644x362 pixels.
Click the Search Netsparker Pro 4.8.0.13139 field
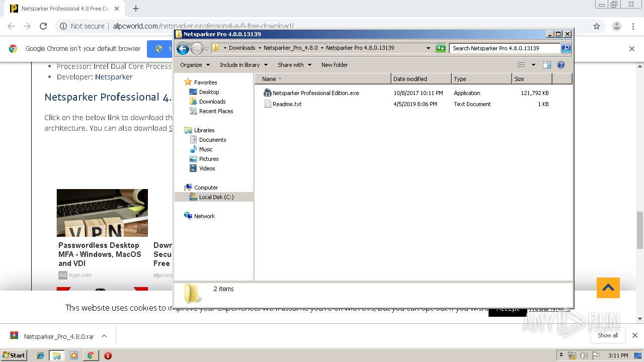coord(505,48)
